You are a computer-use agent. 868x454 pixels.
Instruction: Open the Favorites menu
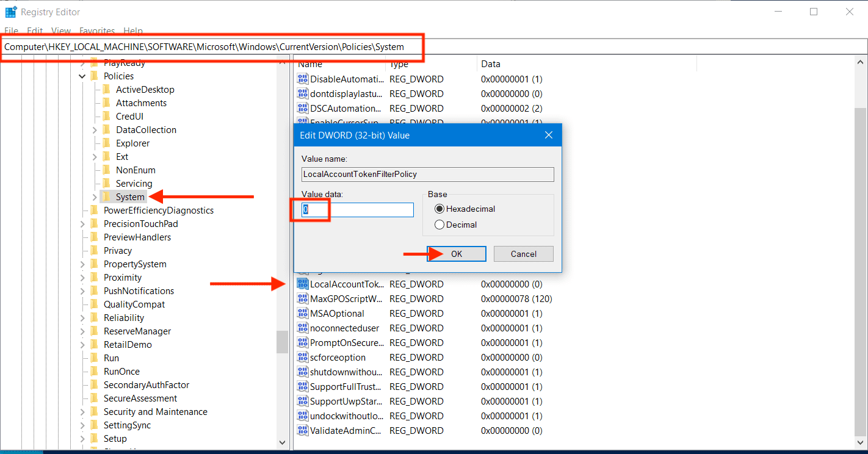(97, 31)
